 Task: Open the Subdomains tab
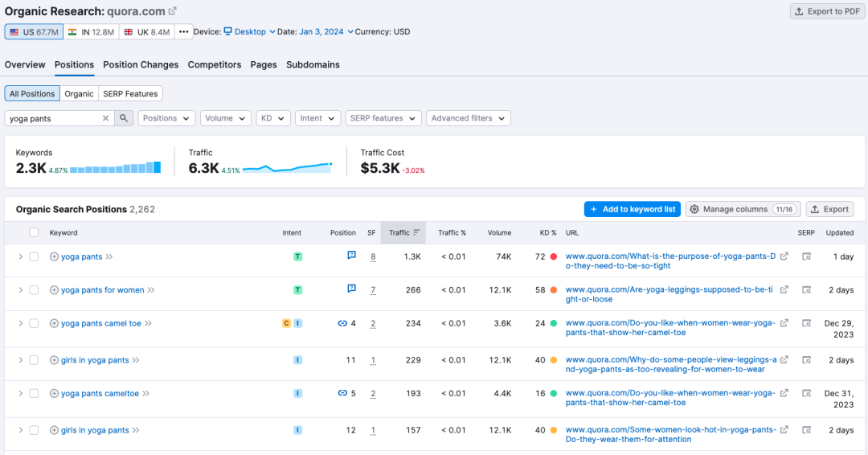pyautogui.click(x=313, y=65)
